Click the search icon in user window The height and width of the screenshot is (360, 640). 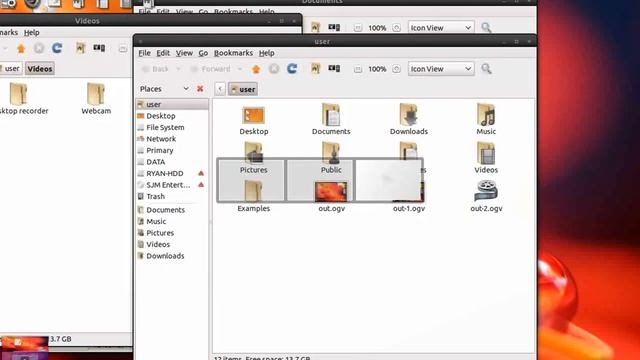coord(486,69)
